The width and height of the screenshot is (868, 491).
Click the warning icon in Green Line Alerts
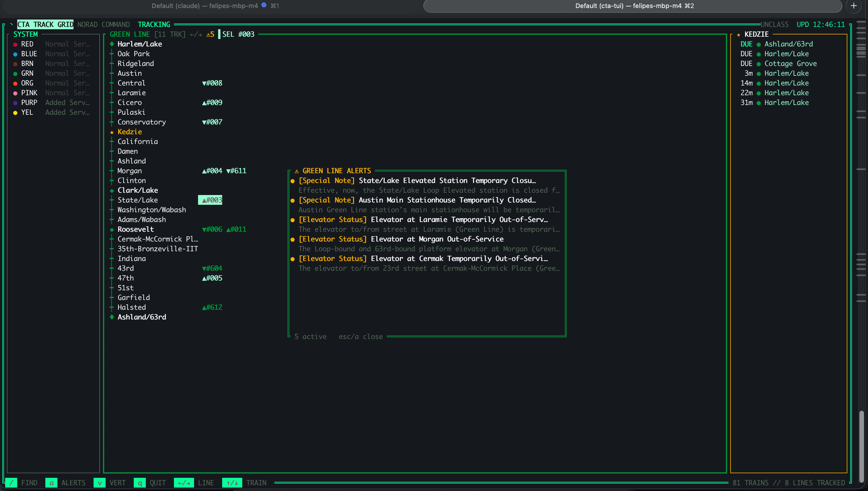click(297, 171)
